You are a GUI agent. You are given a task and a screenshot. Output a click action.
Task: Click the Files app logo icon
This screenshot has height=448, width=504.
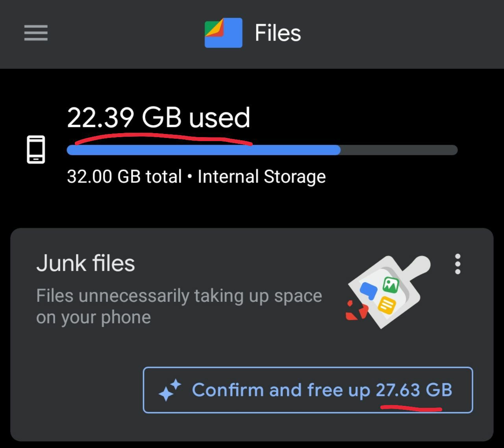pos(223,33)
